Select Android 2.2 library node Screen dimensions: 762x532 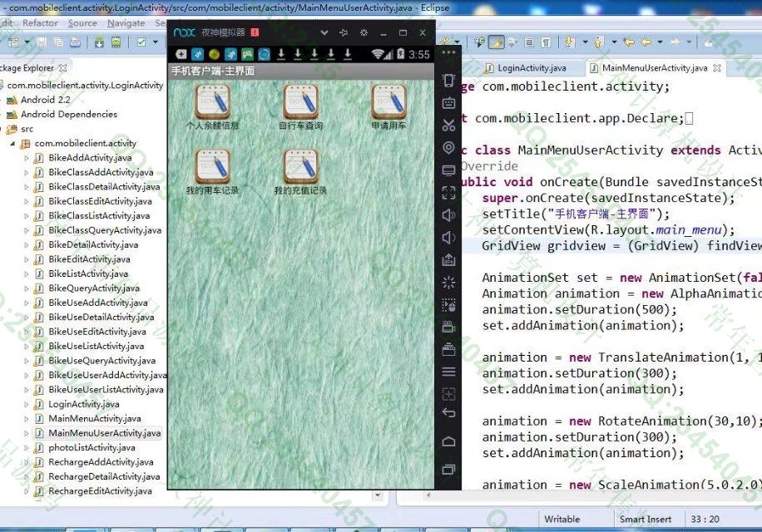[45, 100]
